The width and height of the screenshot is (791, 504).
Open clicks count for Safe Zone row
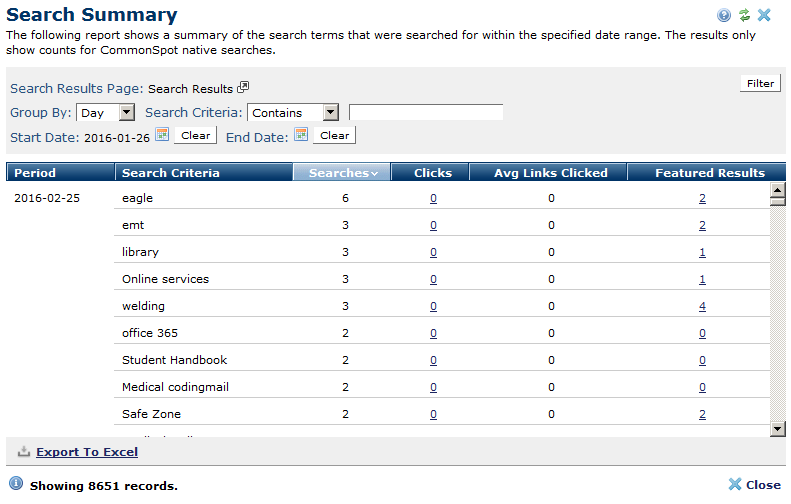[x=433, y=414]
